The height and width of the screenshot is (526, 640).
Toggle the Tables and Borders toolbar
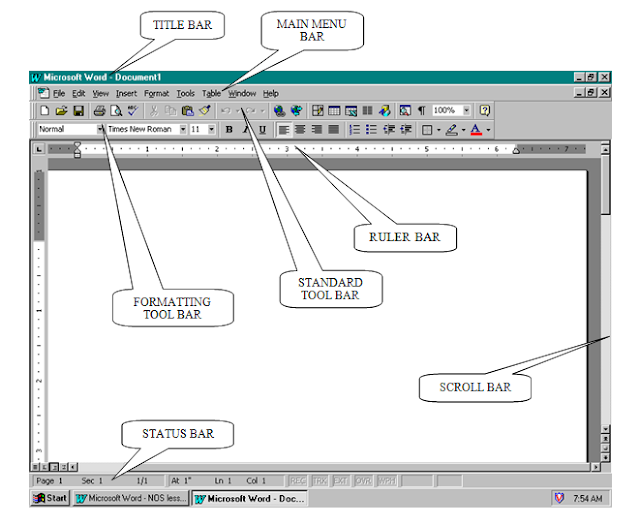pos(318,111)
